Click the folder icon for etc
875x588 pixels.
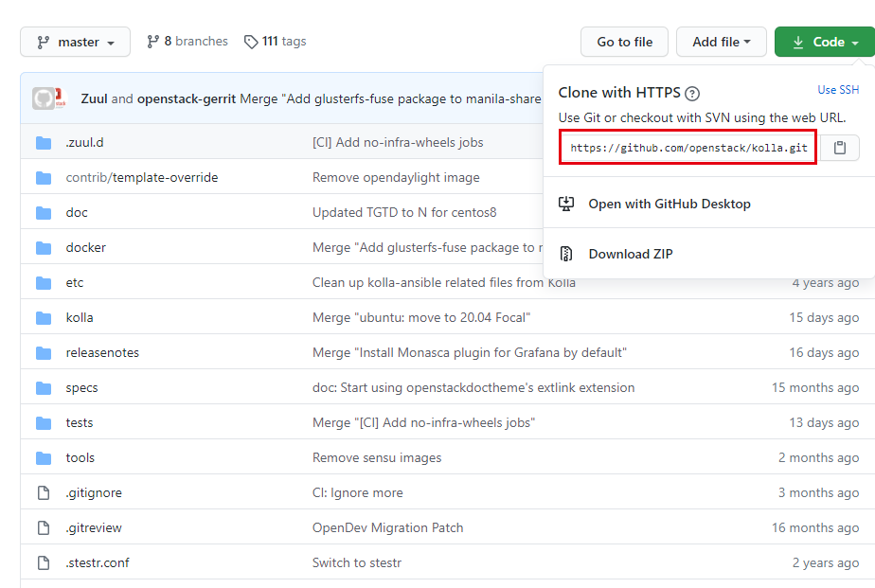tap(44, 283)
